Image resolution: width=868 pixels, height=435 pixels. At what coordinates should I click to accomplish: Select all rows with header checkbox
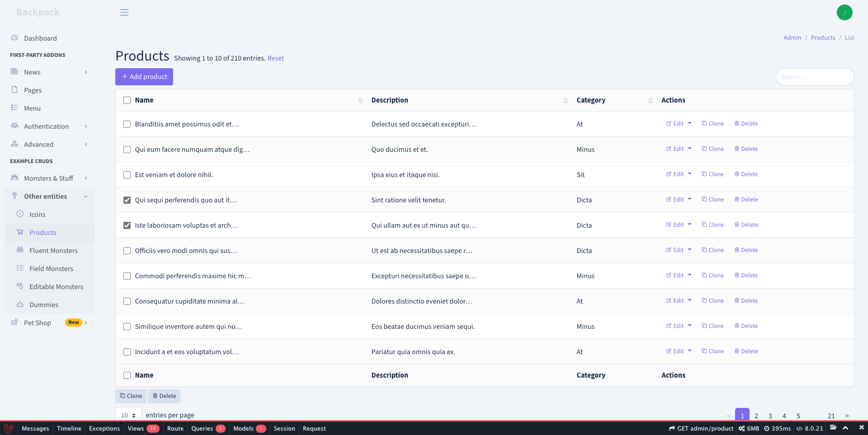coord(127,100)
